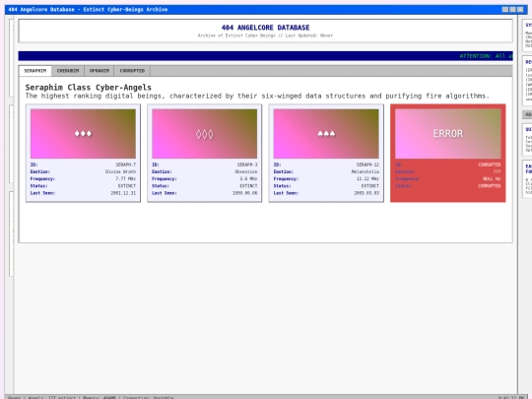The width and height of the screenshot is (532, 399).
Task: Click the Memory readout in status bar
Action: click(x=100, y=397)
